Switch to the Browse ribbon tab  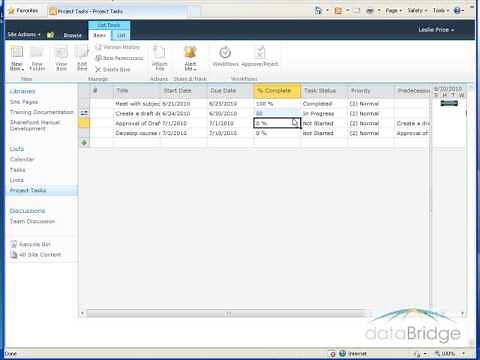(73, 35)
